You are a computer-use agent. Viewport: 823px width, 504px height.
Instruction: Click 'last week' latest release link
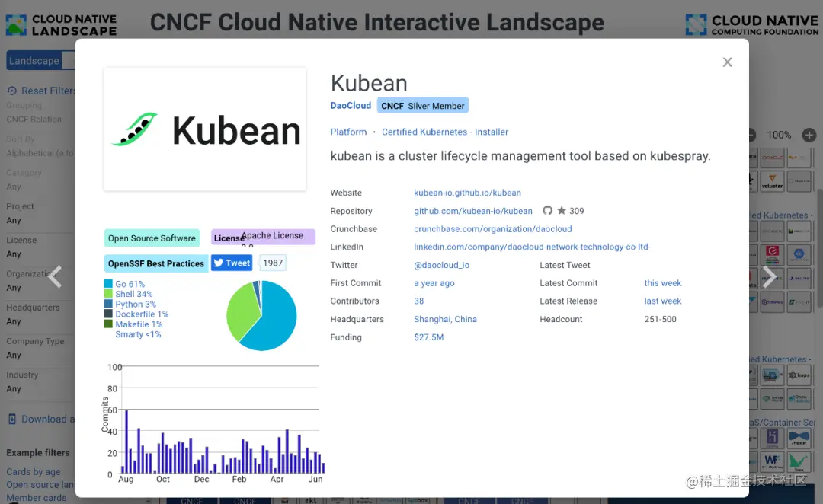click(x=662, y=301)
